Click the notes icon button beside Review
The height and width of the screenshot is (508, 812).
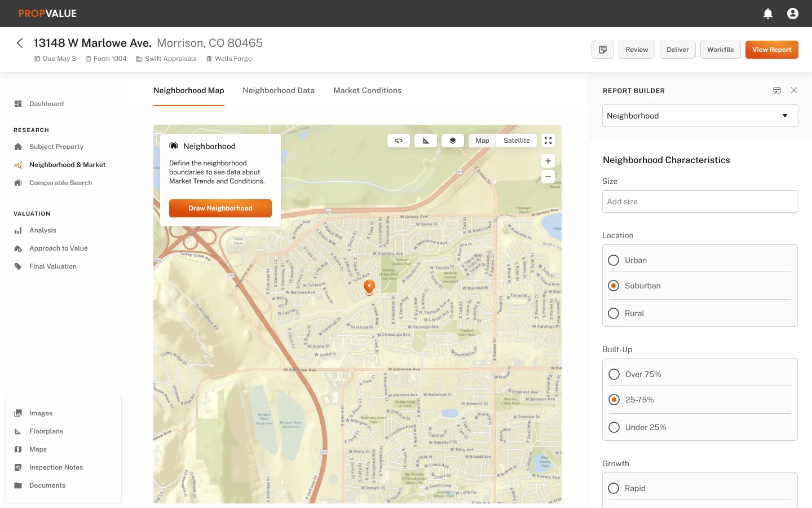point(603,50)
